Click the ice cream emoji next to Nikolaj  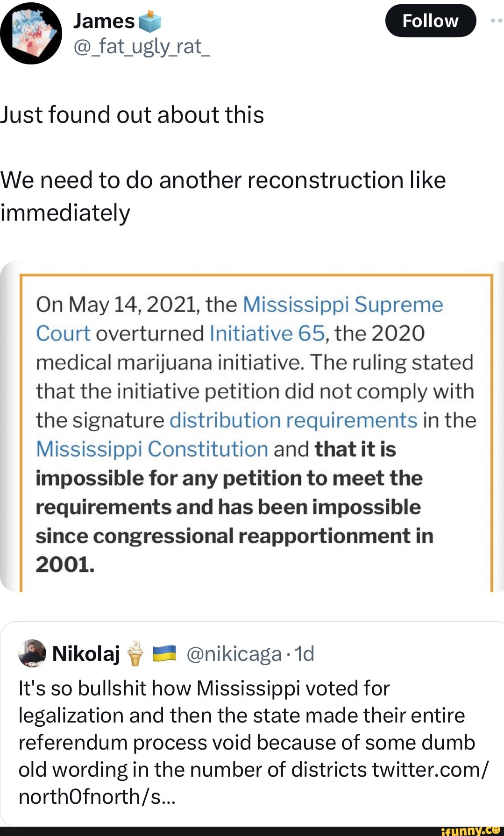click(135, 653)
